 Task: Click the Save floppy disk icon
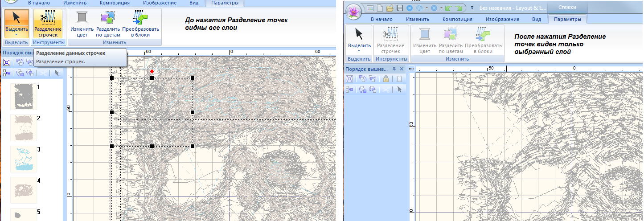pyautogui.click(x=400, y=8)
